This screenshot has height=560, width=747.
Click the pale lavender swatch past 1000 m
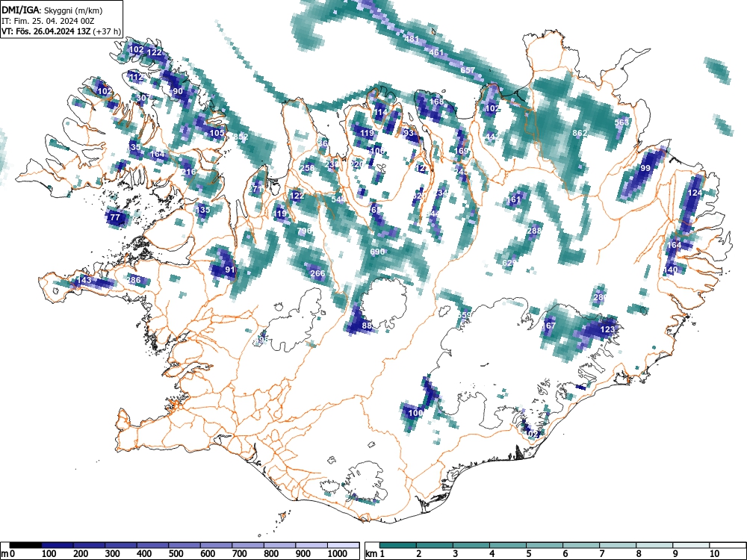344,545
